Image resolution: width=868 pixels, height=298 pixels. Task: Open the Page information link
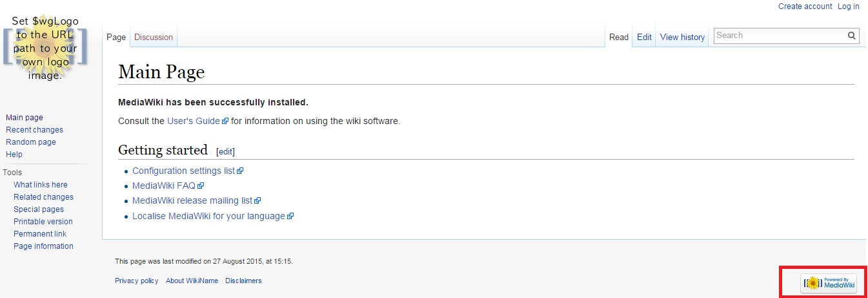tap(43, 246)
